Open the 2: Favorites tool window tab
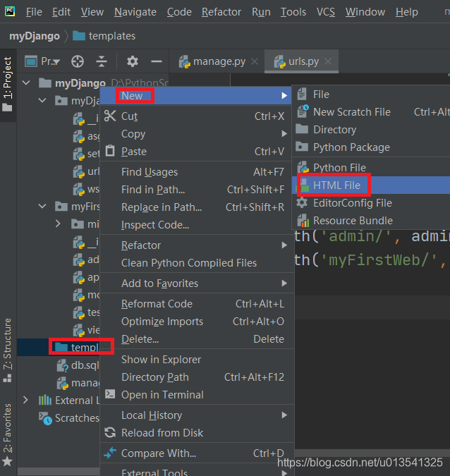 pos(8,435)
